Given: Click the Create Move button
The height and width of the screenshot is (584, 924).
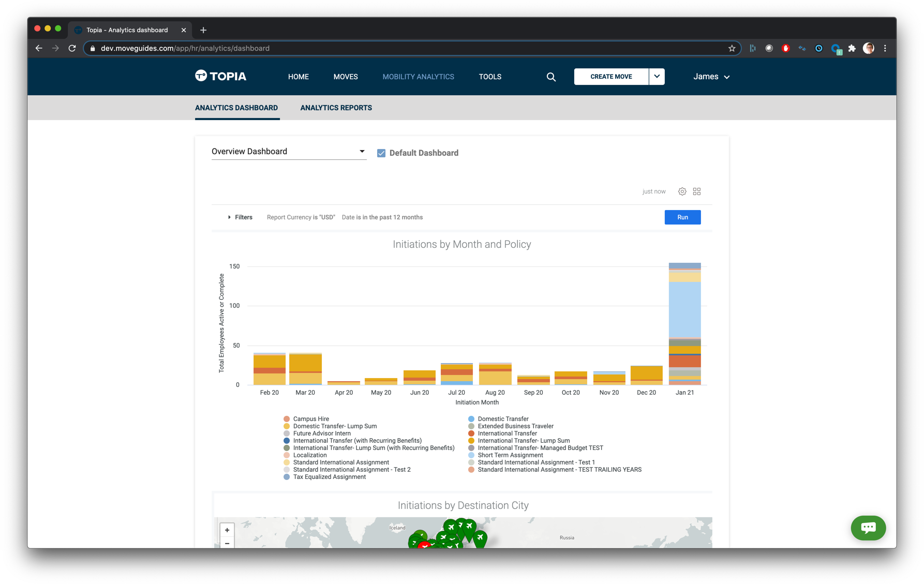Looking at the screenshot, I should pyautogui.click(x=611, y=77).
